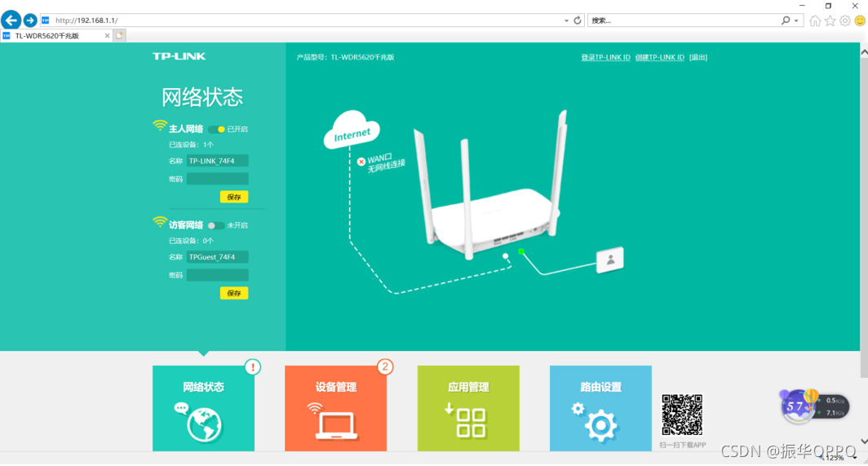Click the 已连设备: 0个 text
The image size is (868, 466).
pos(191,241)
